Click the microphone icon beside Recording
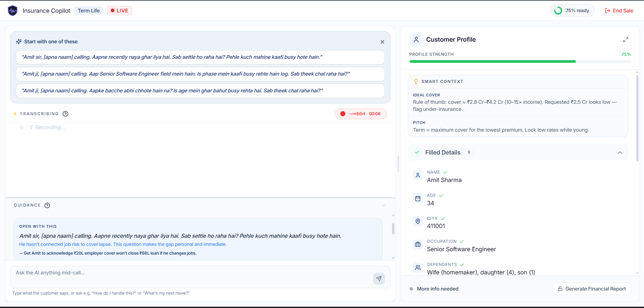644x308 pixels. [22, 127]
